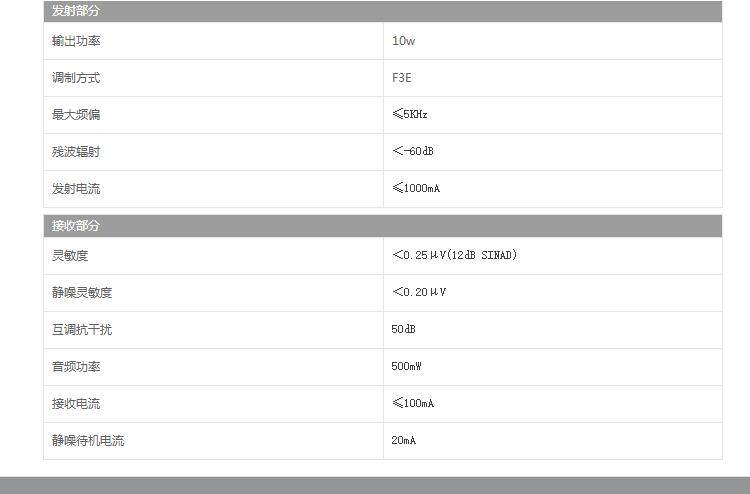Select the 灵敏度 label cell
This screenshot has height=494, width=750.
(x=70, y=256)
